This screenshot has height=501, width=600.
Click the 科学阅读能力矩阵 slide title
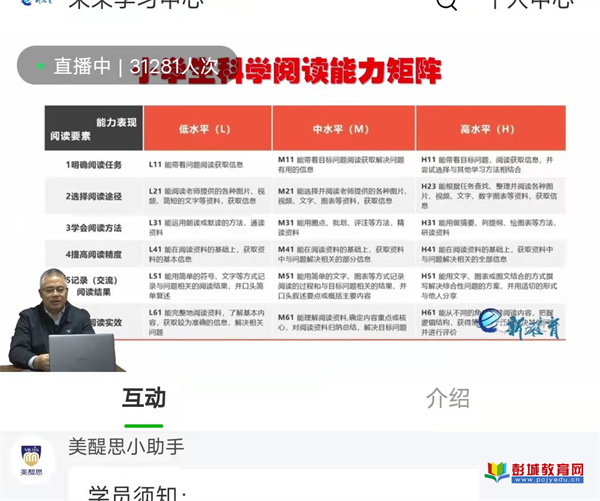click(291, 70)
